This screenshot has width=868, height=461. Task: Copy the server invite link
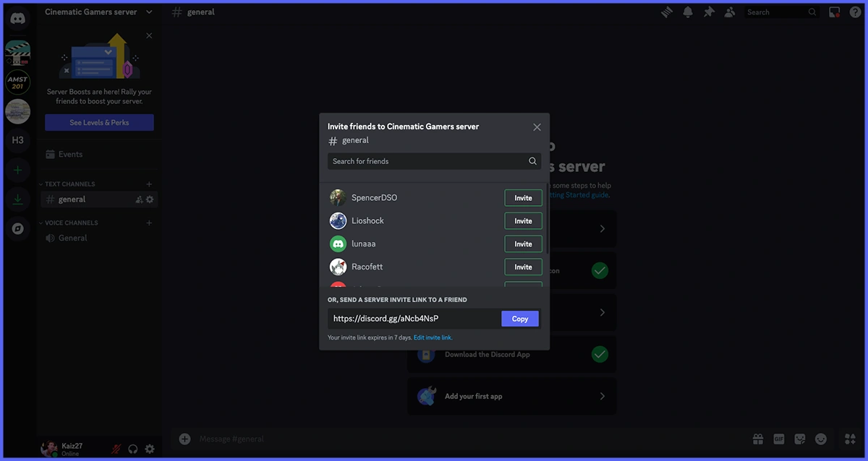[519, 319]
